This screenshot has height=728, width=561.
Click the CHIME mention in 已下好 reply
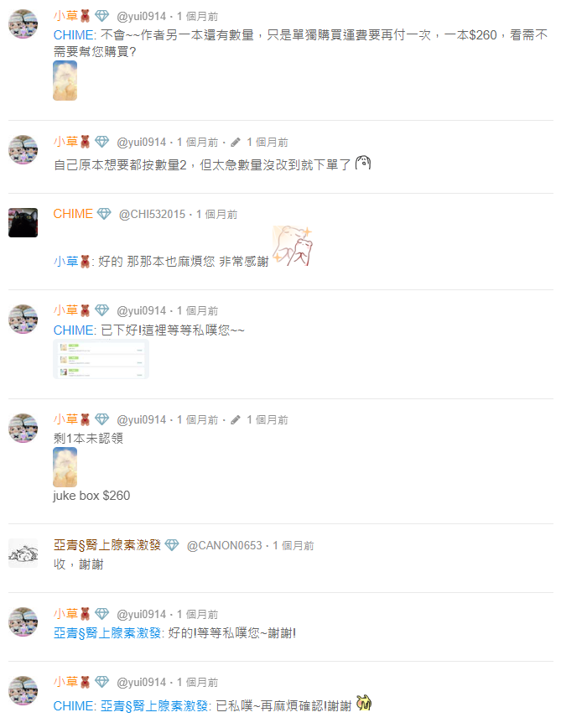coord(73,330)
